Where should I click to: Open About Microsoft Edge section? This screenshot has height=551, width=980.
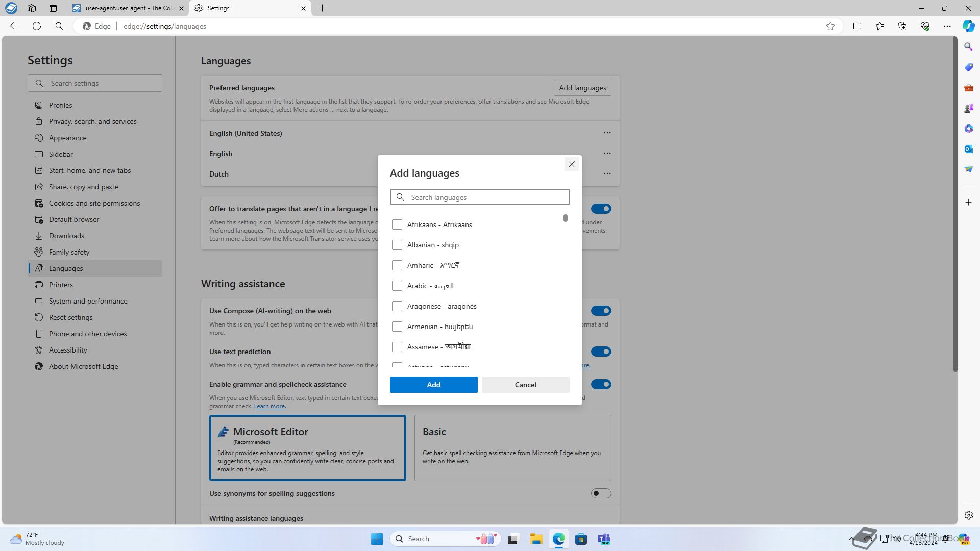[95, 366]
